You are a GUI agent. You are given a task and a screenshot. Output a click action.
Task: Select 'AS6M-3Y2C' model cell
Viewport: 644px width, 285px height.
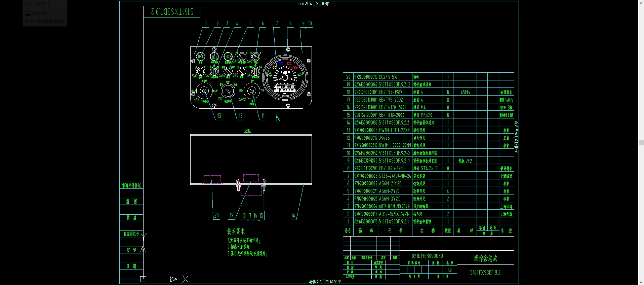pos(390,199)
